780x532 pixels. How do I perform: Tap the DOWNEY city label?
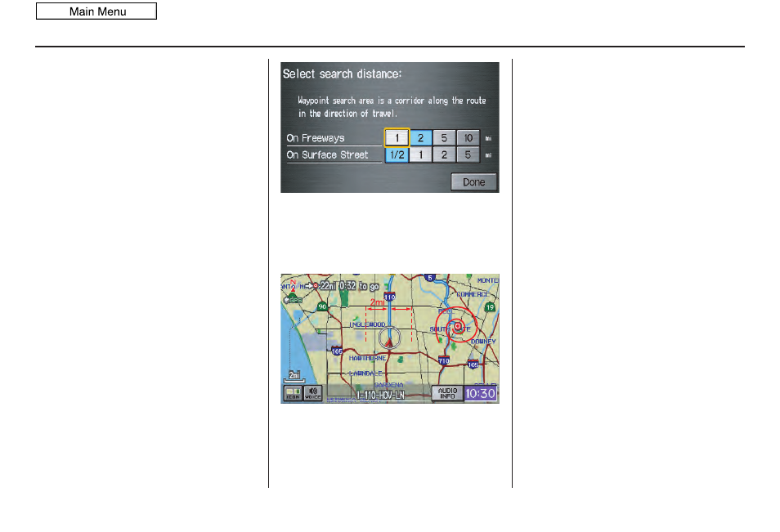coord(483,342)
